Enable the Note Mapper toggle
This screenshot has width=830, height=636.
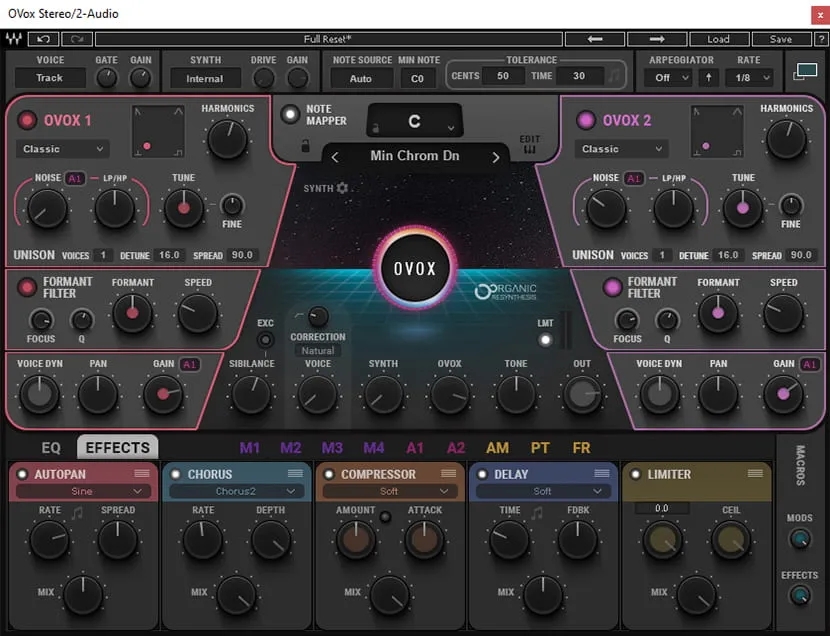click(290, 114)
